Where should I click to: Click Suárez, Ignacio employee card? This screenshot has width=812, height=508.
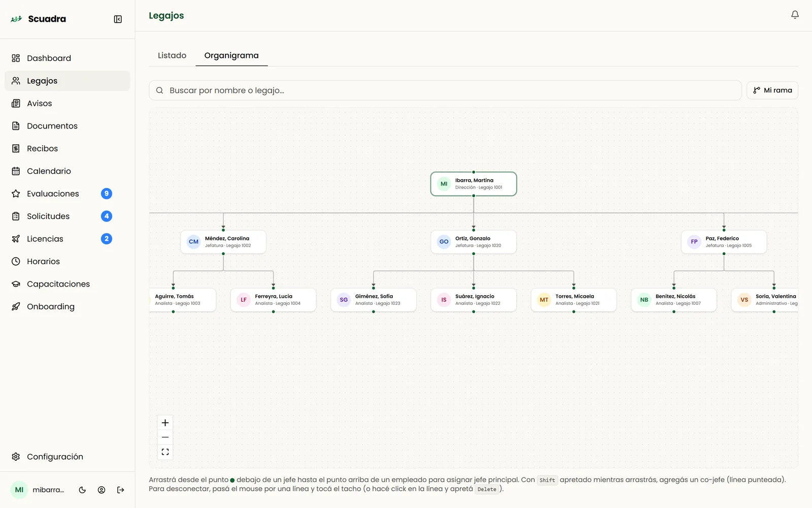click(x=473, y=300)
